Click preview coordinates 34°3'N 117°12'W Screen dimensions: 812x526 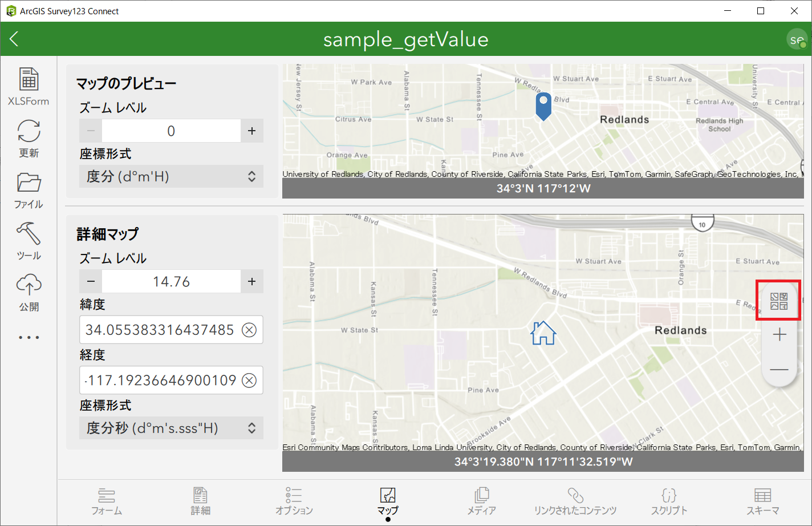coord(543,188)
